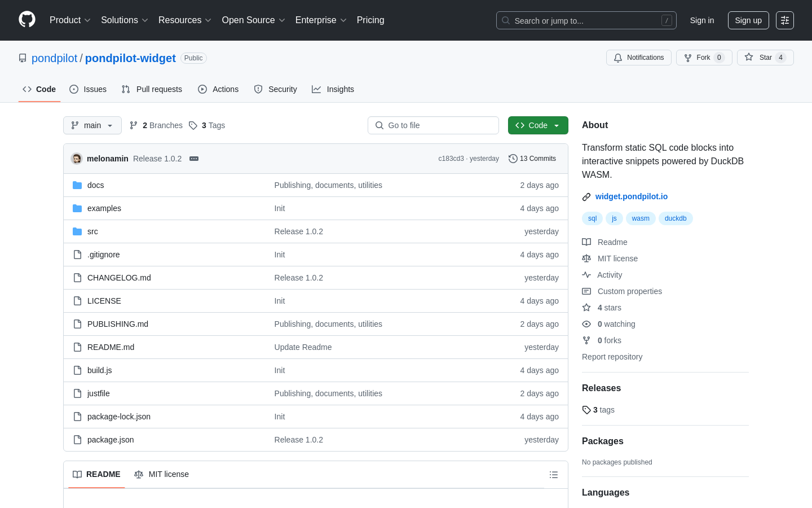The width and height of the screenshot is (812, 508).
Task: Click the stars icon in About
Action: coord(586,308)
